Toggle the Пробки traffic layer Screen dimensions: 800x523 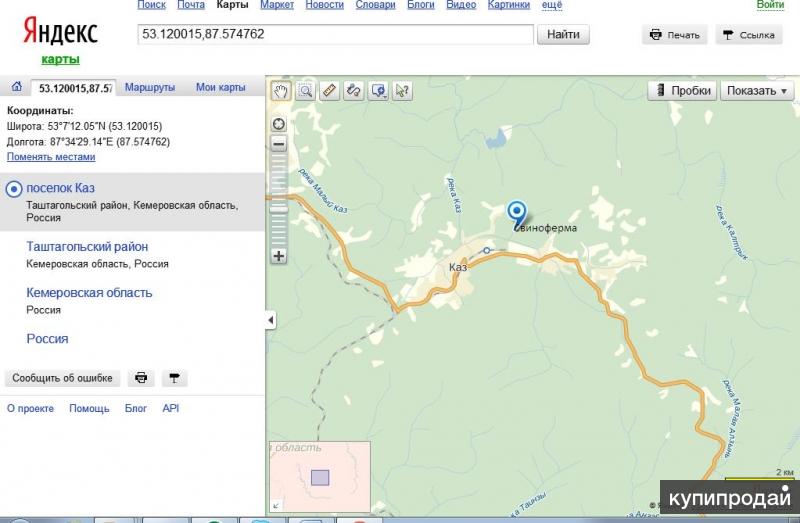[682, 91]
